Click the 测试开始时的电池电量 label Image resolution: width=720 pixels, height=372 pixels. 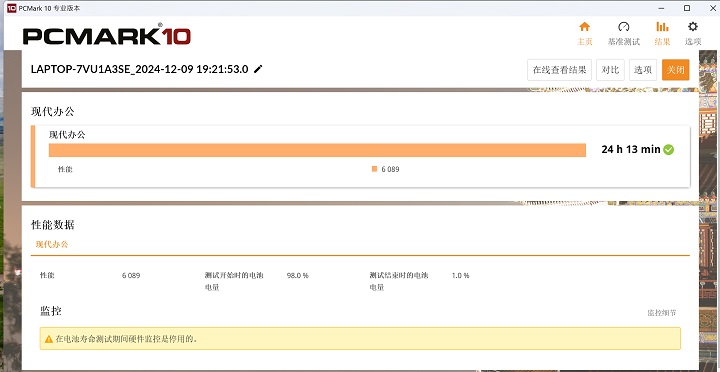234,281
